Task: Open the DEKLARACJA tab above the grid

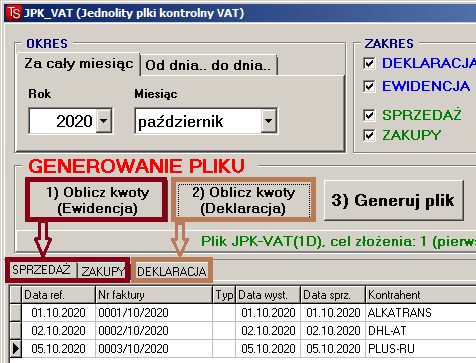Action: click(172, 271)
